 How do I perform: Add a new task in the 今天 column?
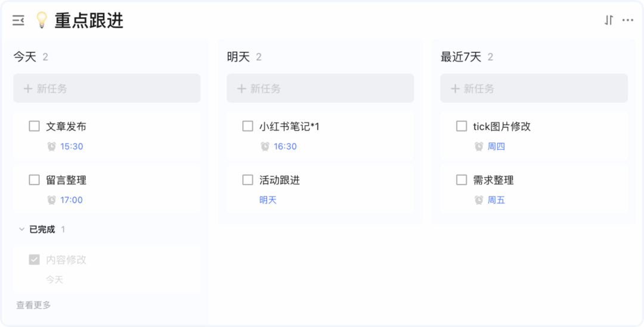tap(107, 88)
